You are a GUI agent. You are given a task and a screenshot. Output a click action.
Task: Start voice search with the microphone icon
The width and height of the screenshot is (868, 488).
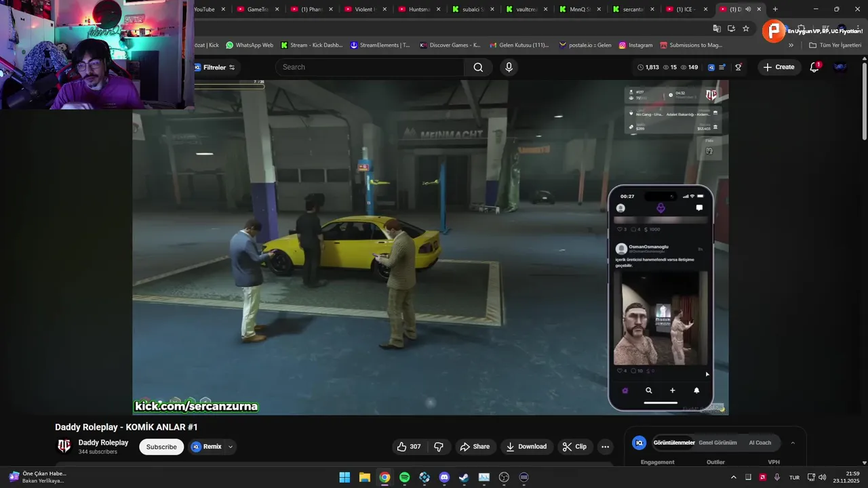[509, 67]
